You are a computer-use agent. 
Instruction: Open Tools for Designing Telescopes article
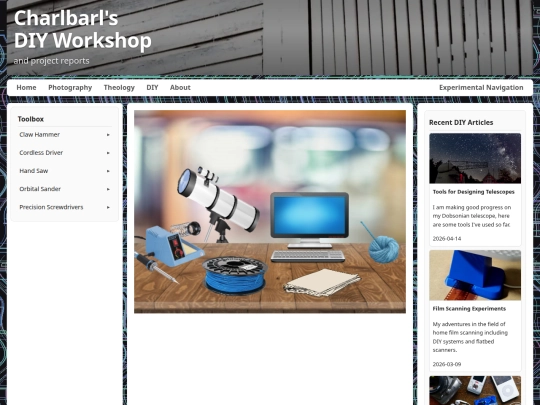tap(474, 192)
